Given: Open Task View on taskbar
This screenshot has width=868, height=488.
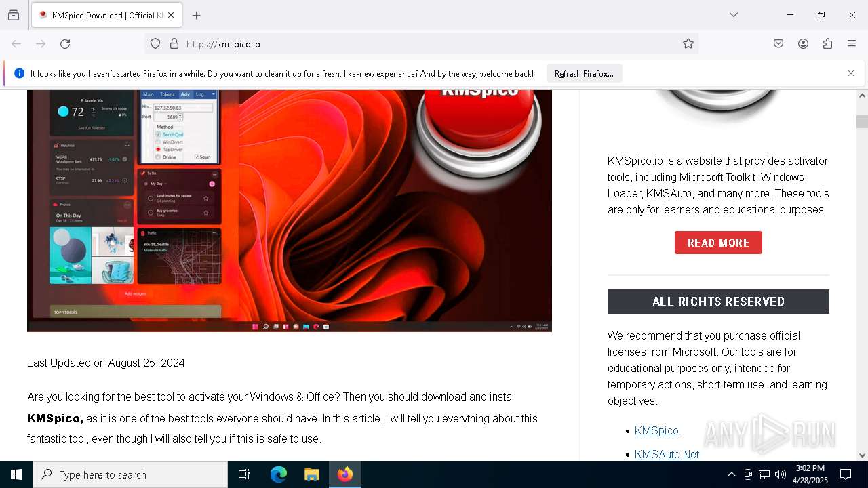Looking at the screenshot, I should tap(244, 474).
